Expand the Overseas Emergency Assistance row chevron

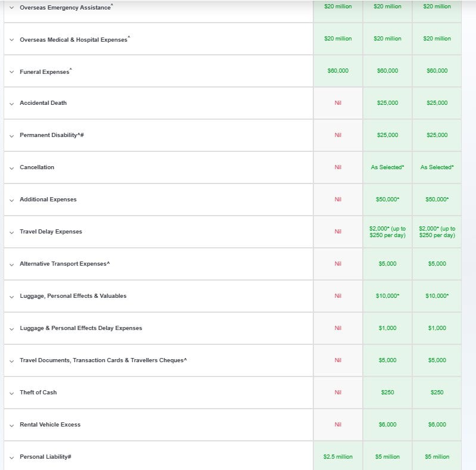11,7
